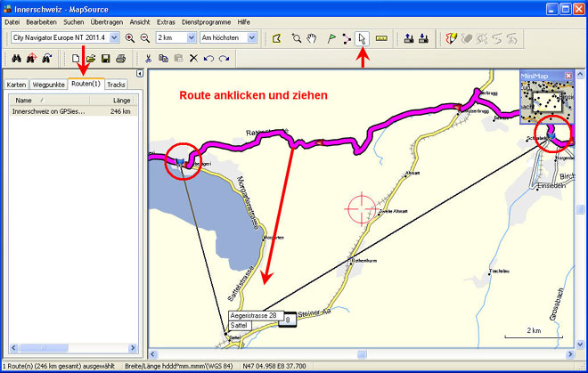
Task: Click map scrollbar down arrow
Action: tap(580, 345)
